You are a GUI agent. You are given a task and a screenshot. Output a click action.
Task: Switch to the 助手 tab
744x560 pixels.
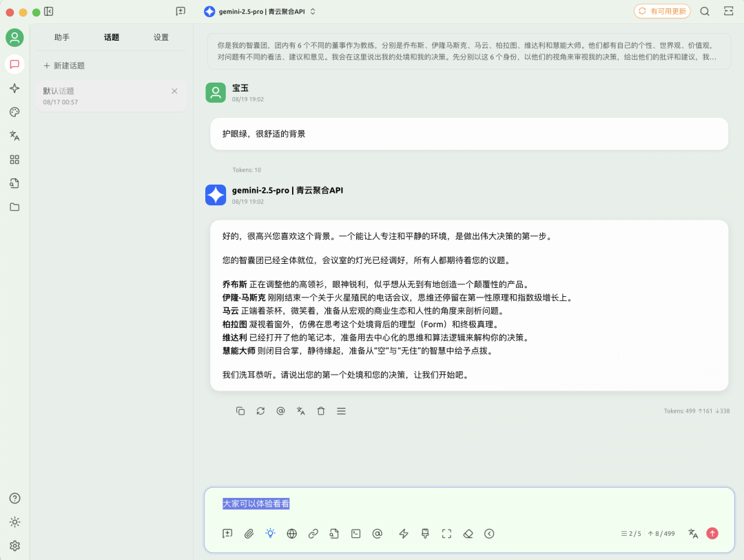[x=62, y=37]
